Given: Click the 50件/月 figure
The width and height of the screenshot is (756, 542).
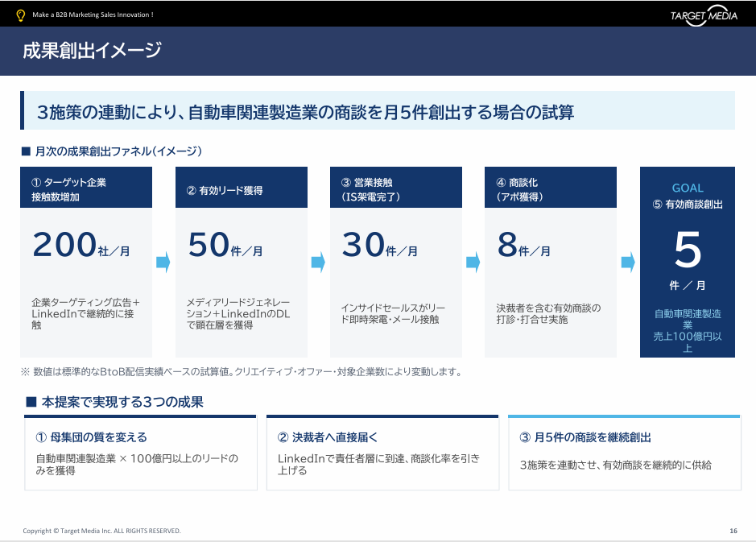Looking at the screenshot, I should point(225,245).
